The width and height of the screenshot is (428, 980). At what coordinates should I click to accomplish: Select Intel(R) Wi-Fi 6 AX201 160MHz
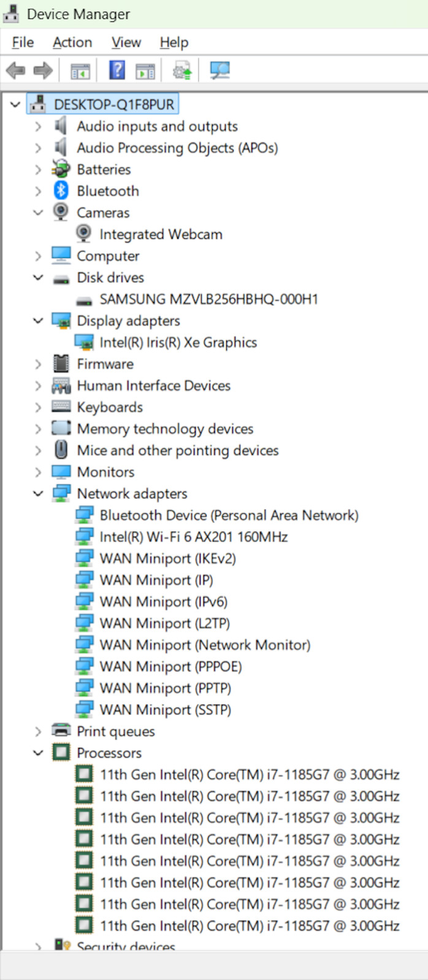tap(194, 537)
